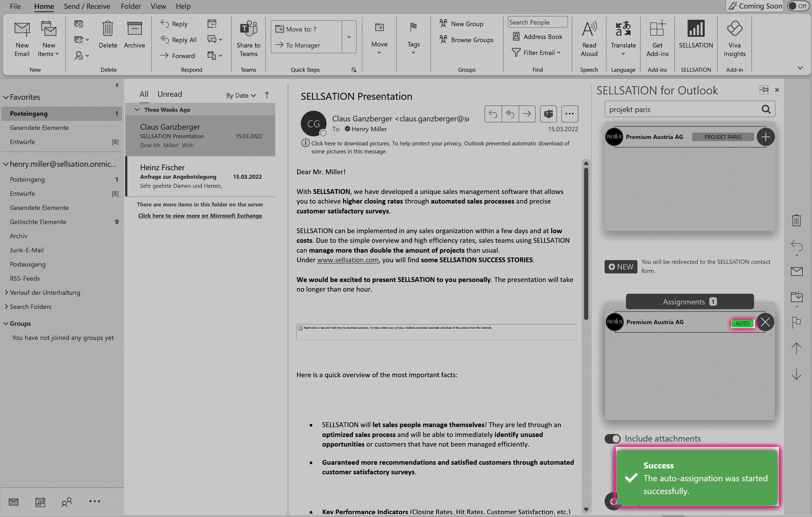The image size is (812, 517).
Task: Toggle Coming Soon switch
Action: click(798, 6)
